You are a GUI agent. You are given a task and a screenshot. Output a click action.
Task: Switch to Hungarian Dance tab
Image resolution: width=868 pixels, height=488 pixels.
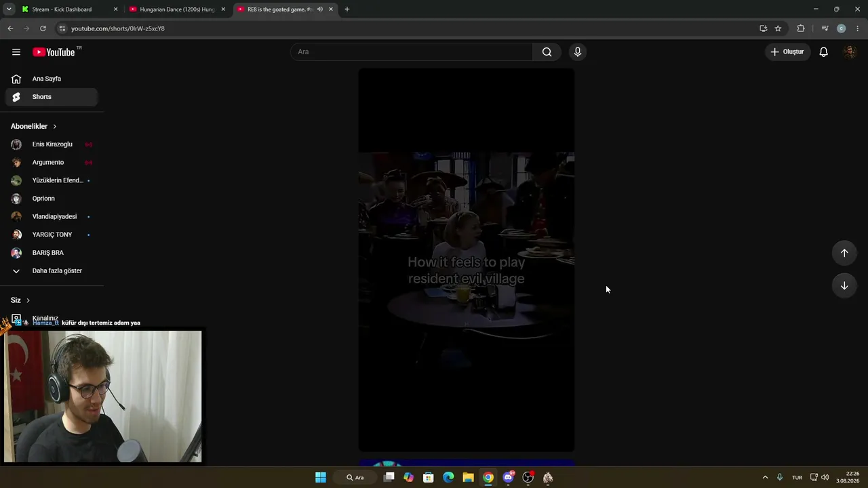click(x=176, y=9)
